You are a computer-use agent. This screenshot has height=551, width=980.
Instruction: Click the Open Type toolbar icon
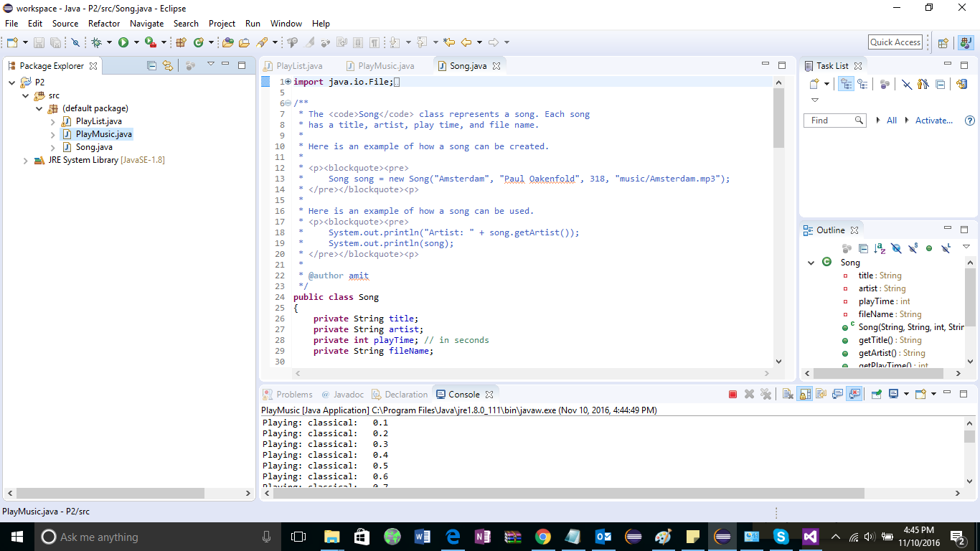228,43
